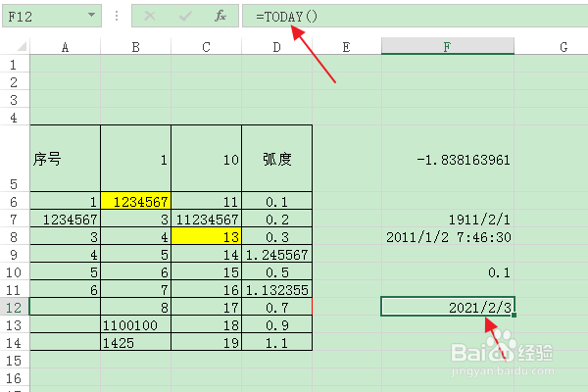Click the cell containing 弧度
This screenshot has height=392, width=588.
point(276,159)
